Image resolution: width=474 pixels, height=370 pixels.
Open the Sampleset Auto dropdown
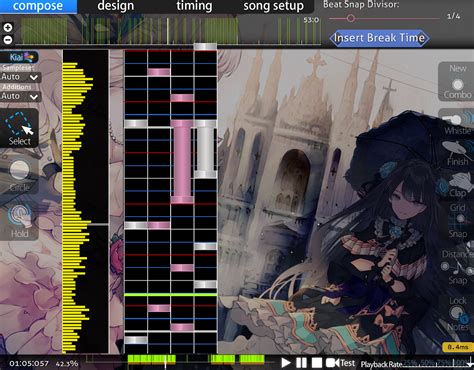click(x=21, y=77)
